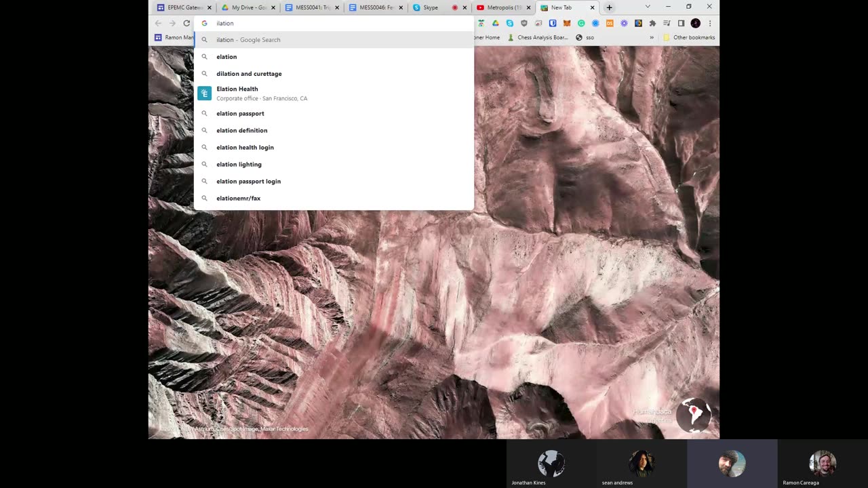Close the MESS0046 tab

401,7
